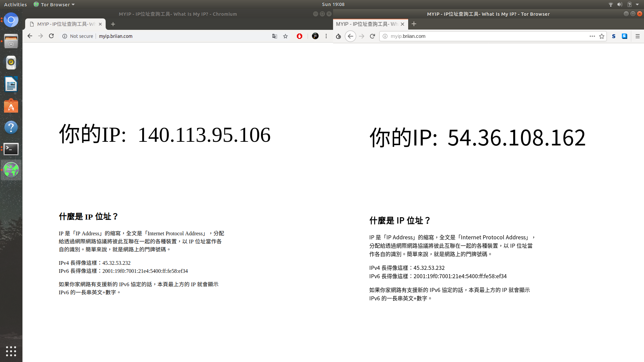The width and height of the screenshot is (644, 362).
Task: Open the Tor Browser app menu in top bar
Action: (x=54, y=4)
